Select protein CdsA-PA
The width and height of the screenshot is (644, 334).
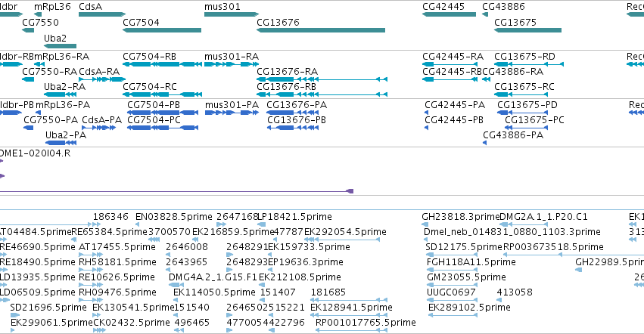point(102,120)
